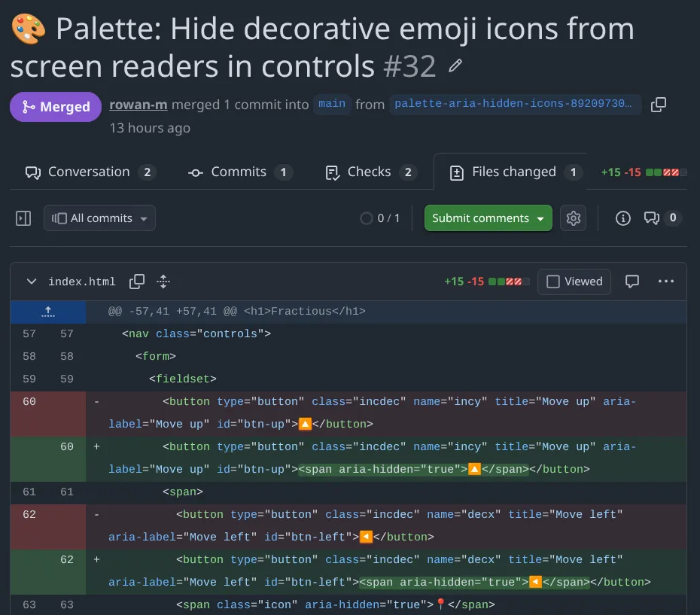Add a comment on index.html via comment bubble

[x=632, y=281]
